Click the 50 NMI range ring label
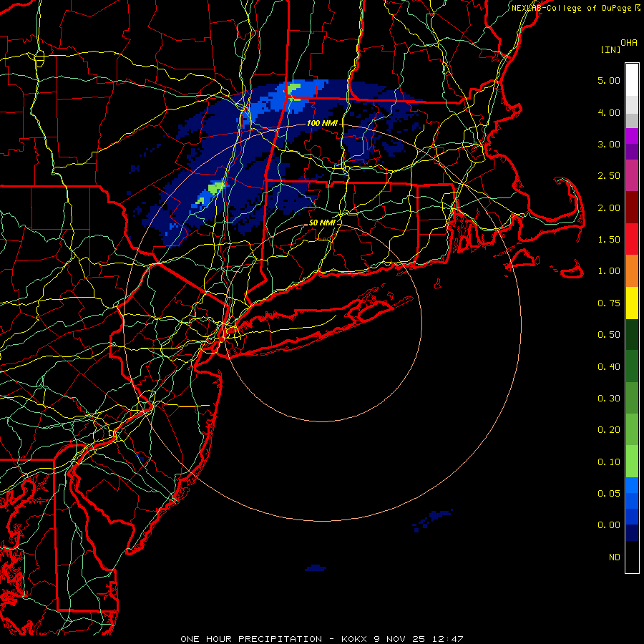Image resolution: width=644 pixels, height=644 pixels. [322, 223]
